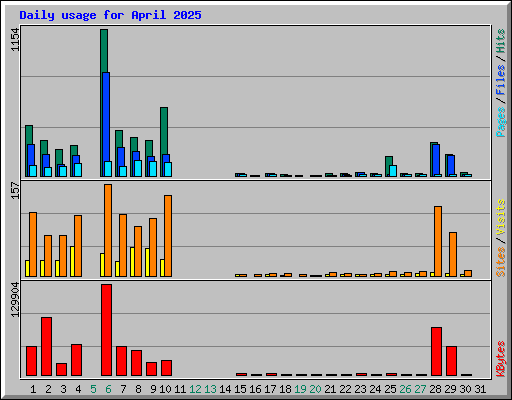The width and height of the screenshot is (512, 400).
Task: Click the 129904 KBytes axis value
Action: pos(15,299)
